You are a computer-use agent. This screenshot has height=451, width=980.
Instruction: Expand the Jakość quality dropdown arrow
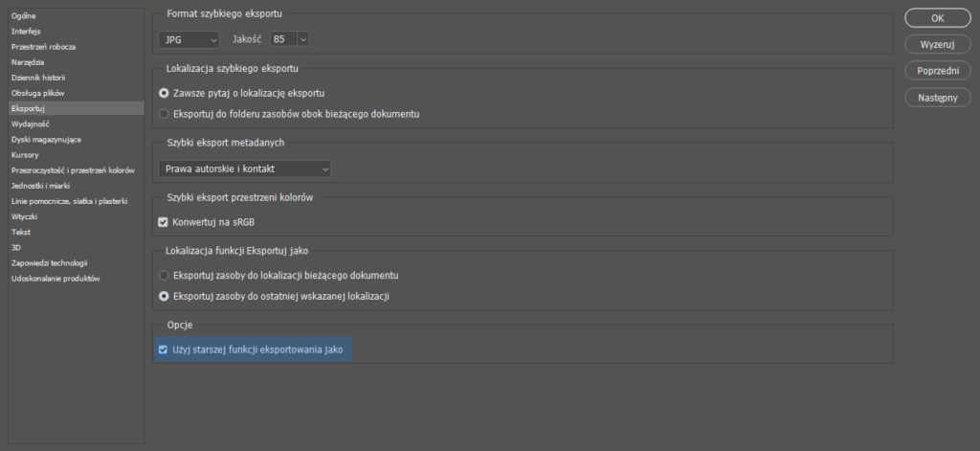pyautogui.click(x=303, y=39)
